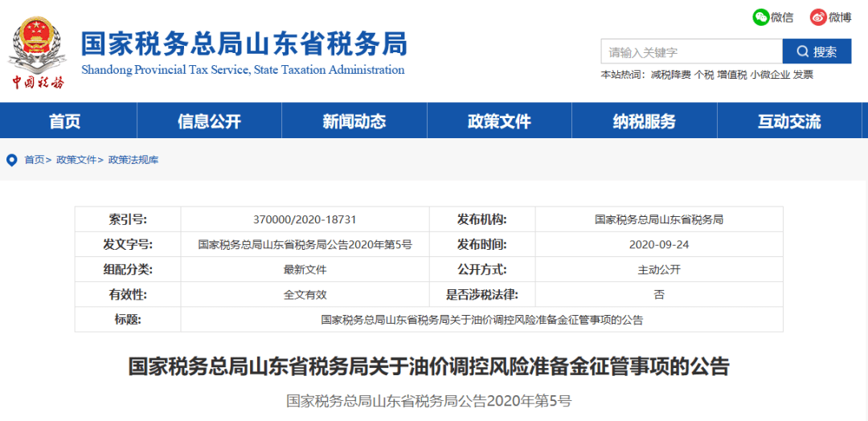
Task: Click hot word 增值税
Action: [732, 76]
